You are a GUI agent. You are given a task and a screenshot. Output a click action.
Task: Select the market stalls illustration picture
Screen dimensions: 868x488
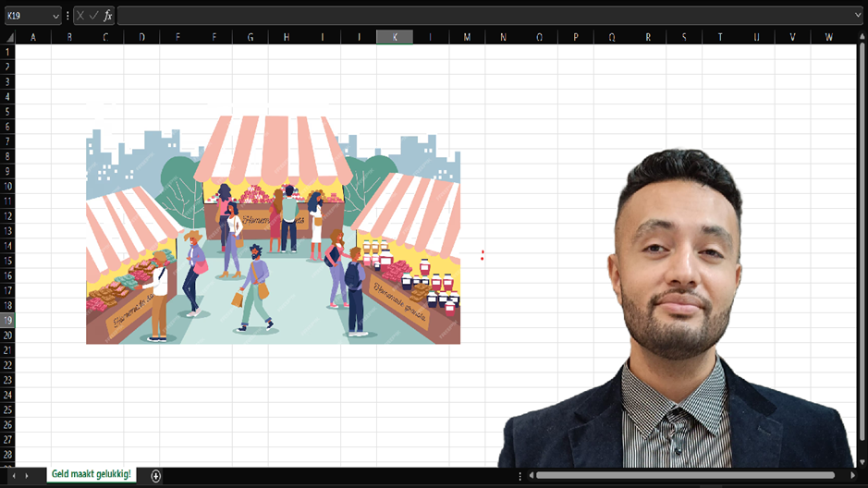pyautogui.click(x=273, y=230)
